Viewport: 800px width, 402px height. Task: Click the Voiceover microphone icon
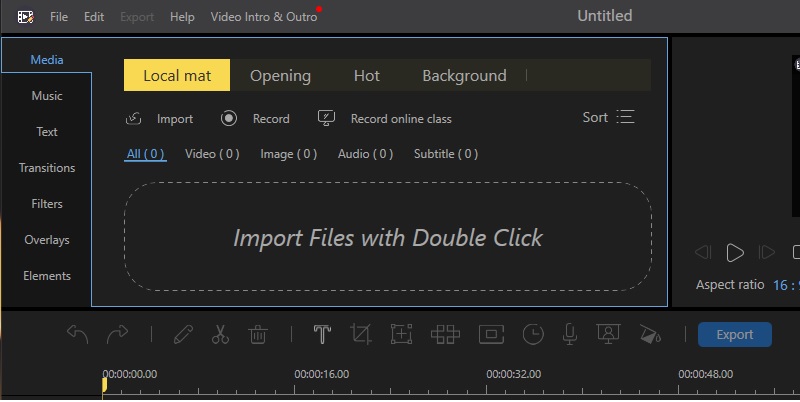pos(570,335)
